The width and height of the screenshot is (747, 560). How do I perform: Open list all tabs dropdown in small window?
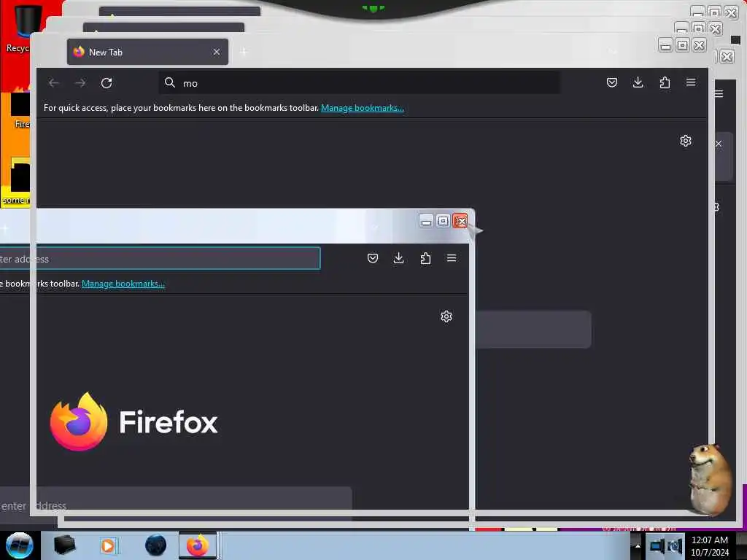(374, 227)
